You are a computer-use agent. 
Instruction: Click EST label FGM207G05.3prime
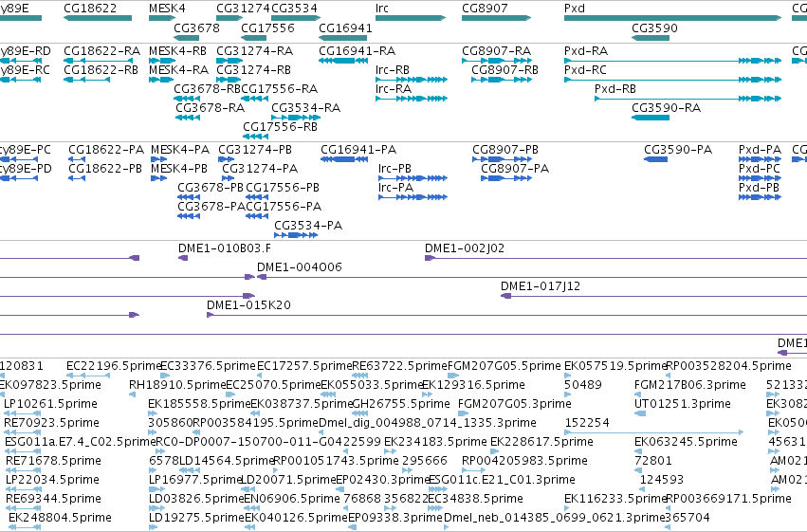tap(514, 404)
